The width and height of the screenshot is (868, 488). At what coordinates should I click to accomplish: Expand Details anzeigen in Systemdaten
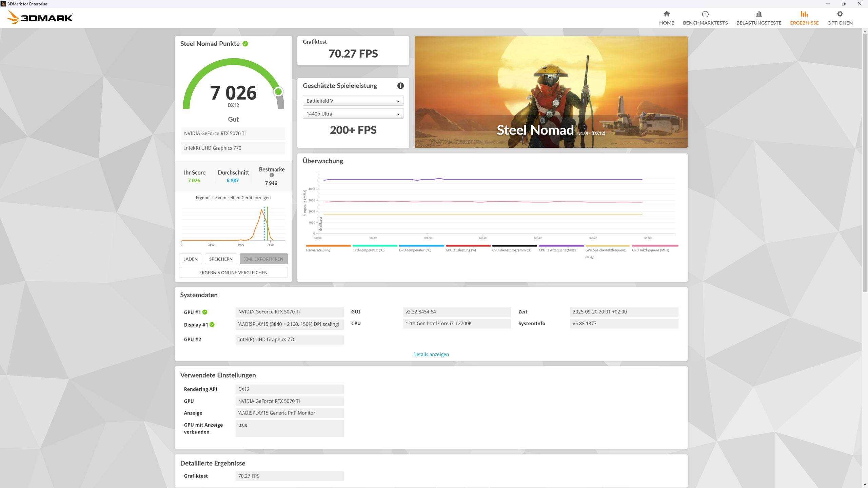pos(431,354)
